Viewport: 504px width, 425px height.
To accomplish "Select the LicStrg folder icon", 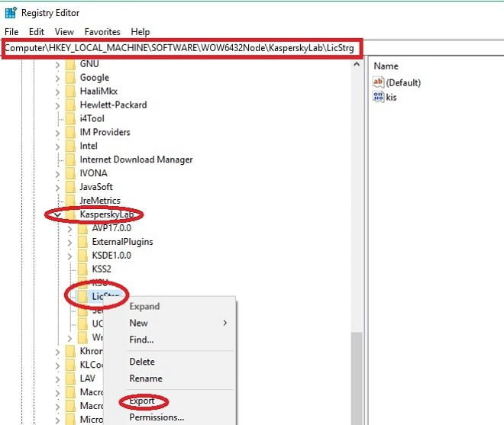I will pos(83,296).
